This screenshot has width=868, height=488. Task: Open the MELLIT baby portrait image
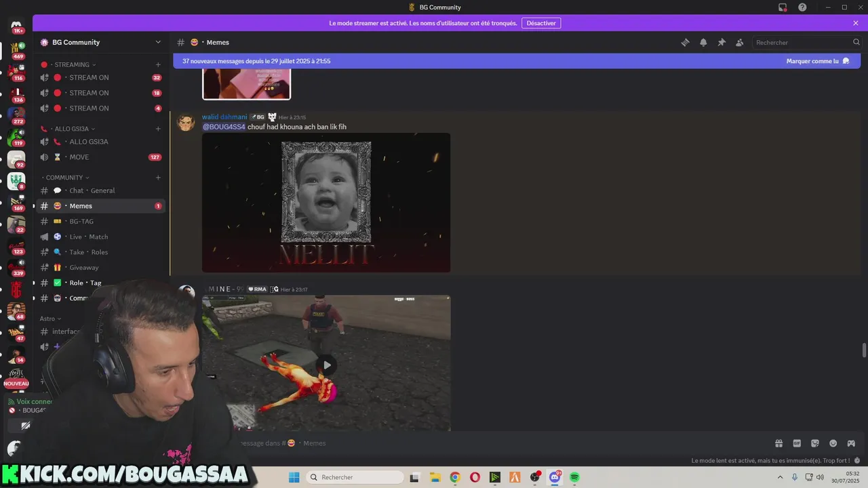pos(326,203)
